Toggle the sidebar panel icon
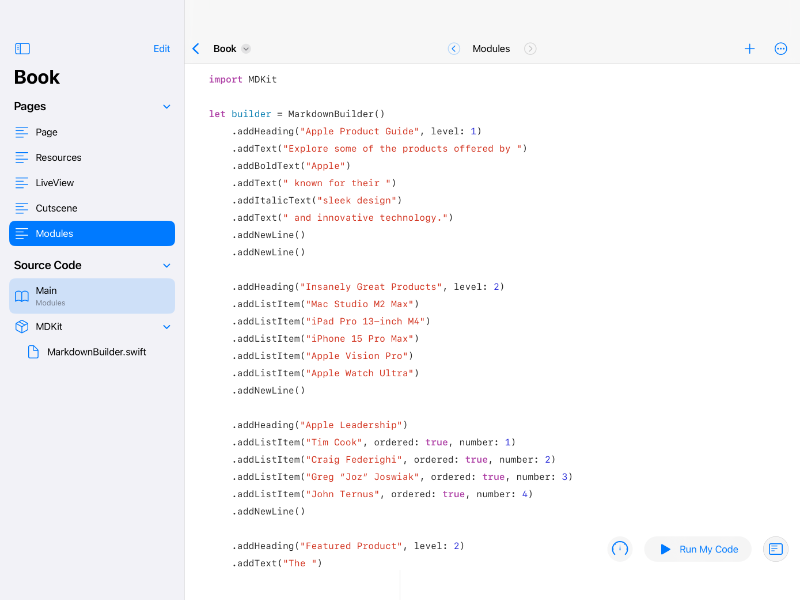Viewport: 800px width, 600px height. pyautogui.click(x=22, y=48)
